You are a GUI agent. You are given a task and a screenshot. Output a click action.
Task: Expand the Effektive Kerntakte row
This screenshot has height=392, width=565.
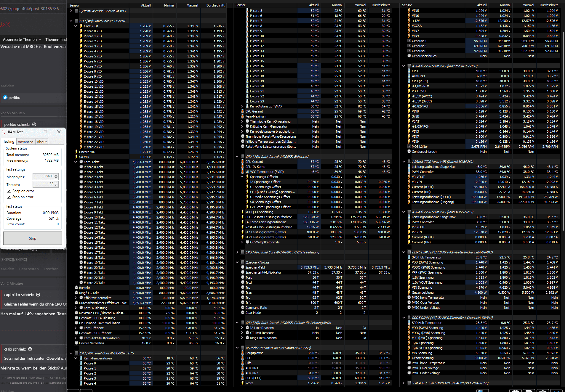[x=76, y=298]
